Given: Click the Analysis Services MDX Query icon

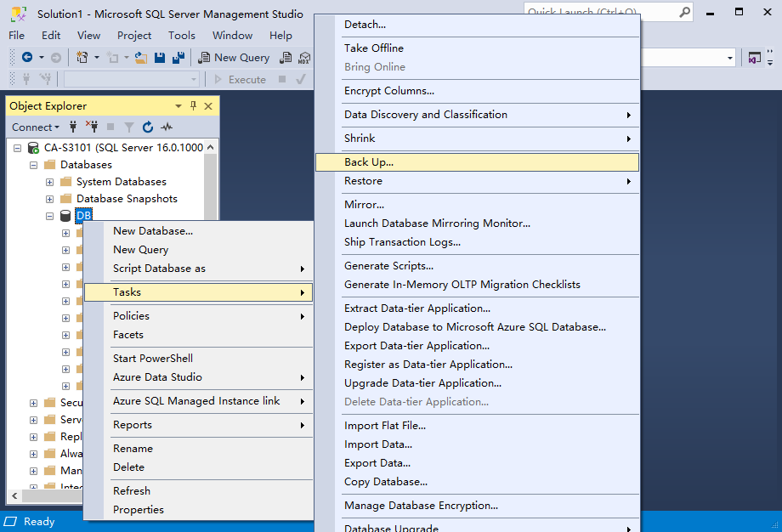Looking at the screenshot, I should click(x=304, y=58).
